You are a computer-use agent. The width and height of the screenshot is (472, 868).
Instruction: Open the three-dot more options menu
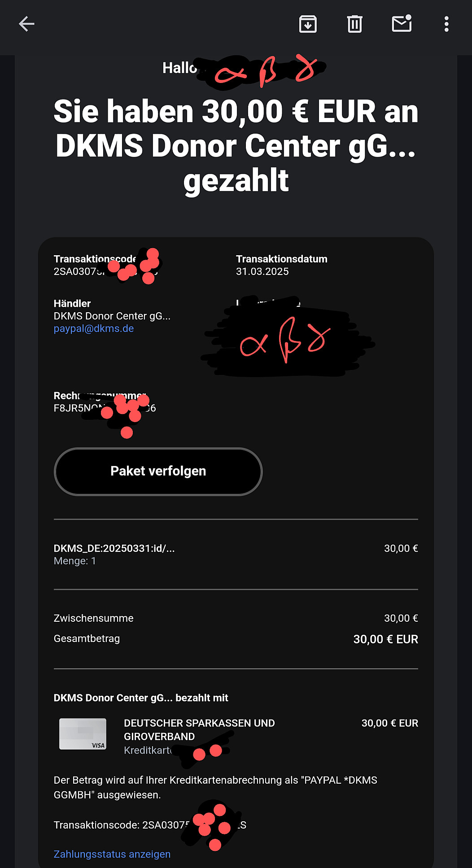pos(446,24)
